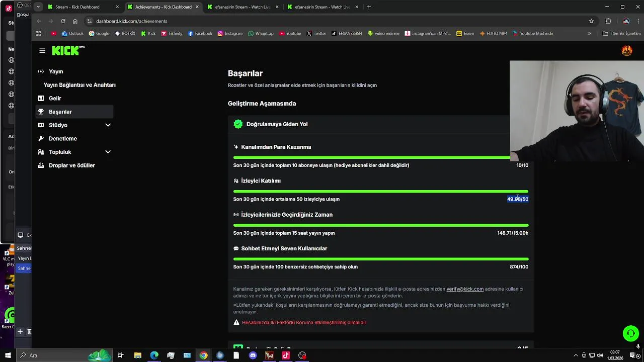Viewport: 644px width, 362px height.
Task: Open the Youtube bookmark
Action: pos(290,34)
